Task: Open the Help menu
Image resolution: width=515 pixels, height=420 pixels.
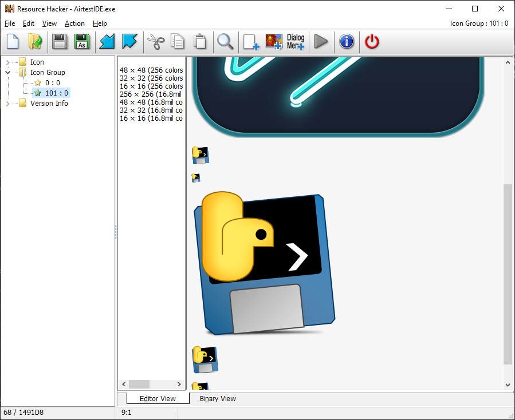Action: (x=100, y=23)
